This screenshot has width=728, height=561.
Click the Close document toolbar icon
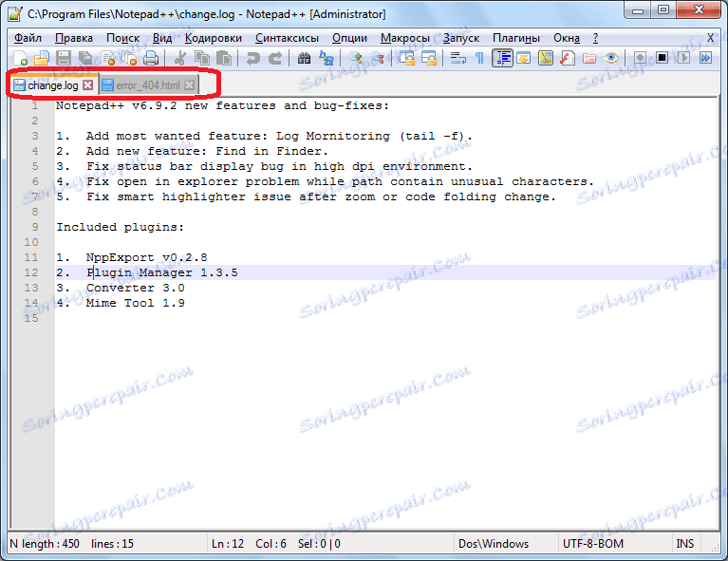[107, 59]
